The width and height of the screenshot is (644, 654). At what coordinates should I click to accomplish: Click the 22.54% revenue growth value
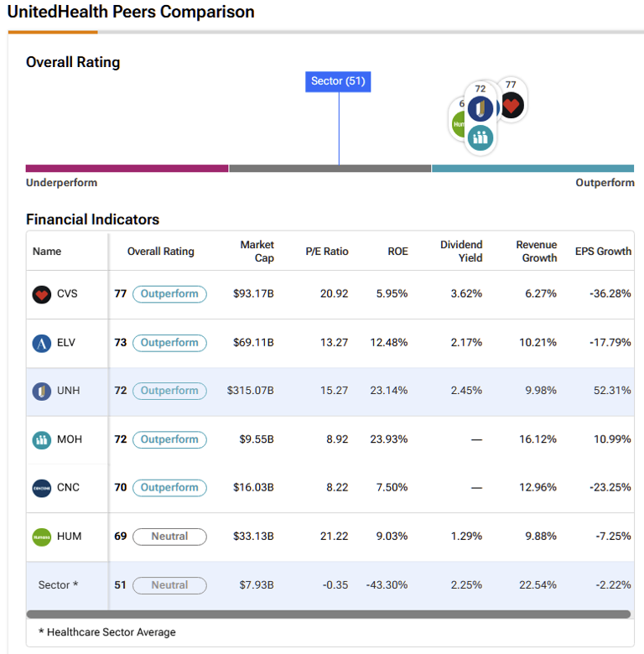(538, 584)
